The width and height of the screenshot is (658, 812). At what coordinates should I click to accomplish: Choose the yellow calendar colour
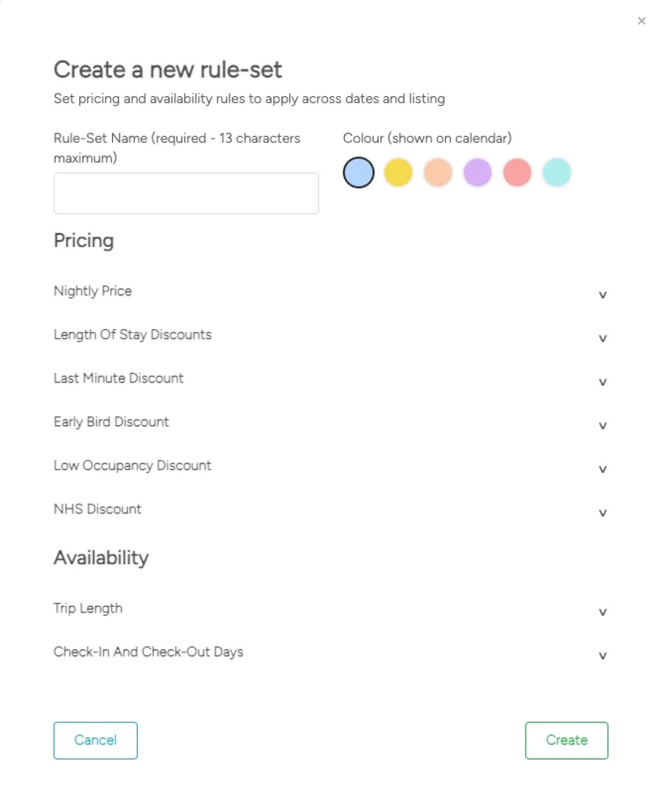[398, 172]
